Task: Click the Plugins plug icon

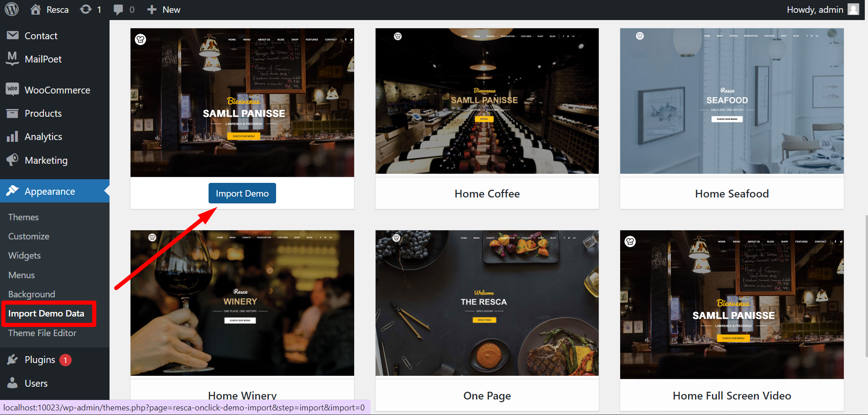Action: pos(12,359)
